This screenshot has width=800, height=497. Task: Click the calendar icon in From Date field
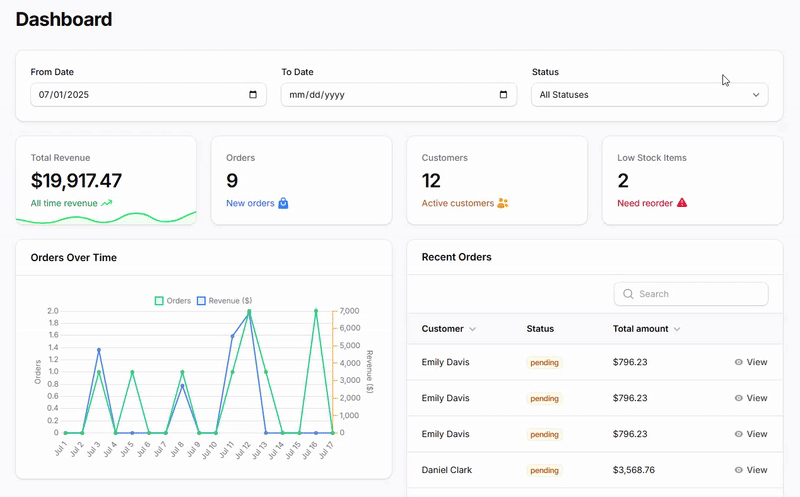click(253, 95)
